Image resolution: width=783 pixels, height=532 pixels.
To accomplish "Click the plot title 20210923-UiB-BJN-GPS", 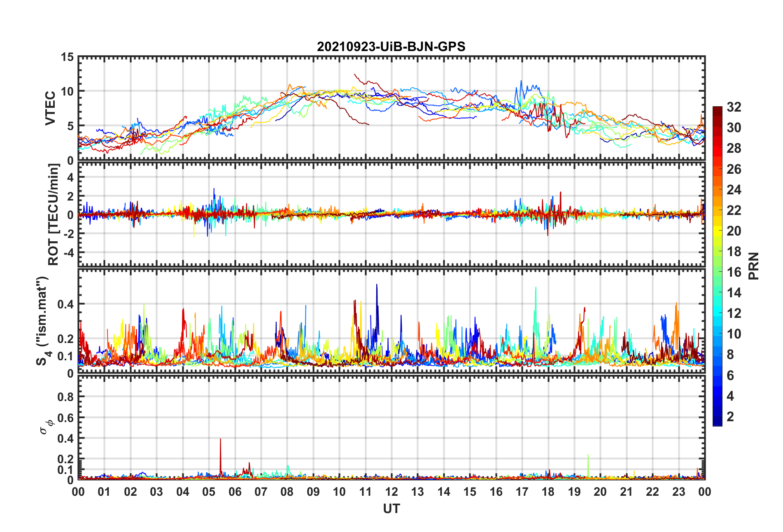I will (391, 47).
